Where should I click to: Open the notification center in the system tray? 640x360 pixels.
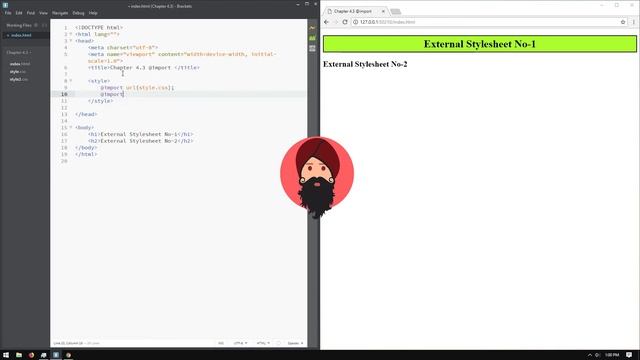pyautogui.click(x=629, y=355)
